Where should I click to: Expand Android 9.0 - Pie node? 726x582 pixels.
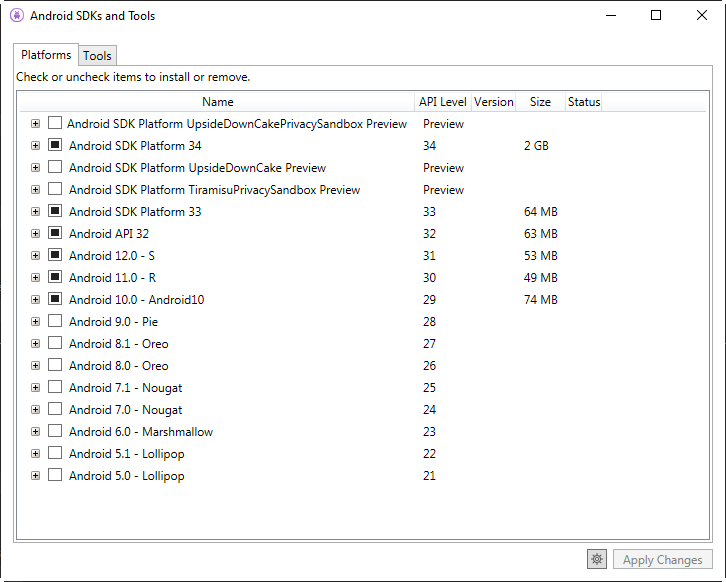tap(35, 321)
